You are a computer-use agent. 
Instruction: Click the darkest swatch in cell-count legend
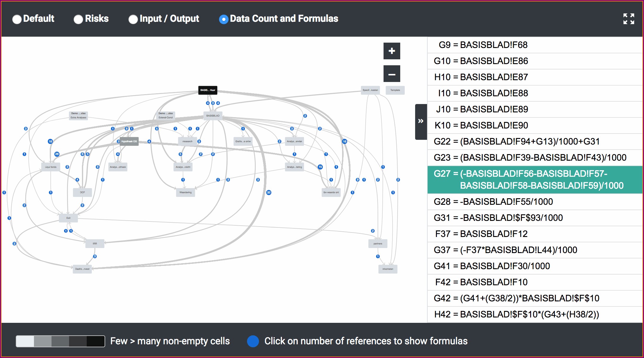pyautogui.click(x=96, y=341)
